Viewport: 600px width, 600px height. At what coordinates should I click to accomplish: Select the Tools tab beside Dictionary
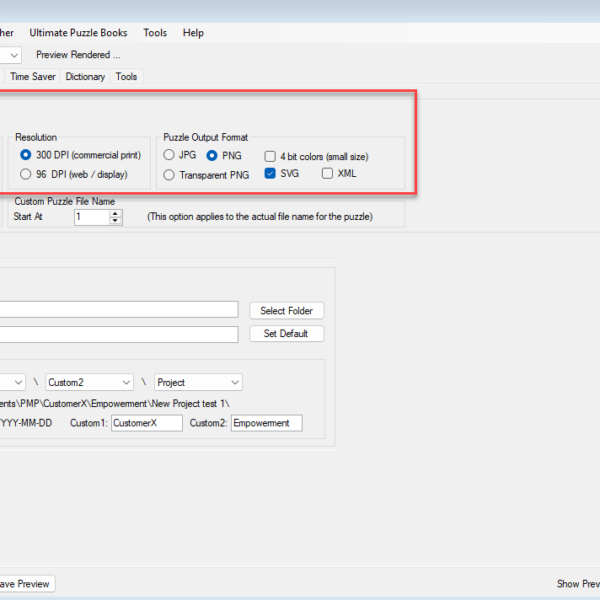(x=126, y=76)
